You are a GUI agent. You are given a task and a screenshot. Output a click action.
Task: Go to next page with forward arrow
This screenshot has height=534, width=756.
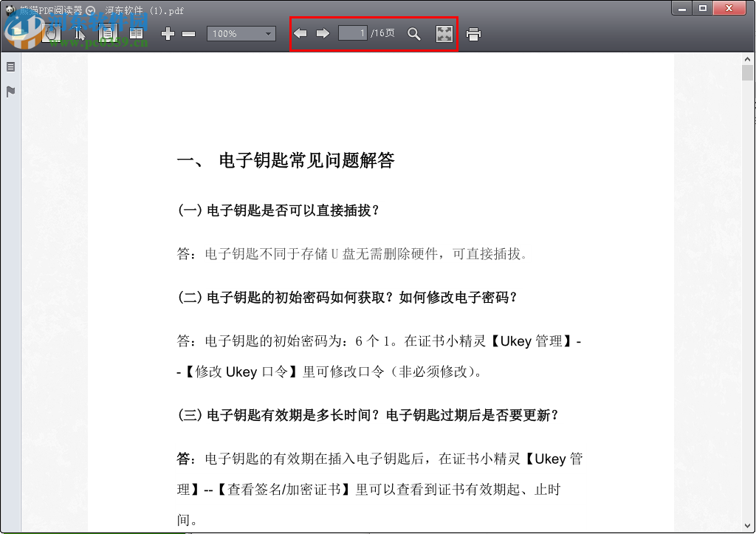[x=323, y=33]
